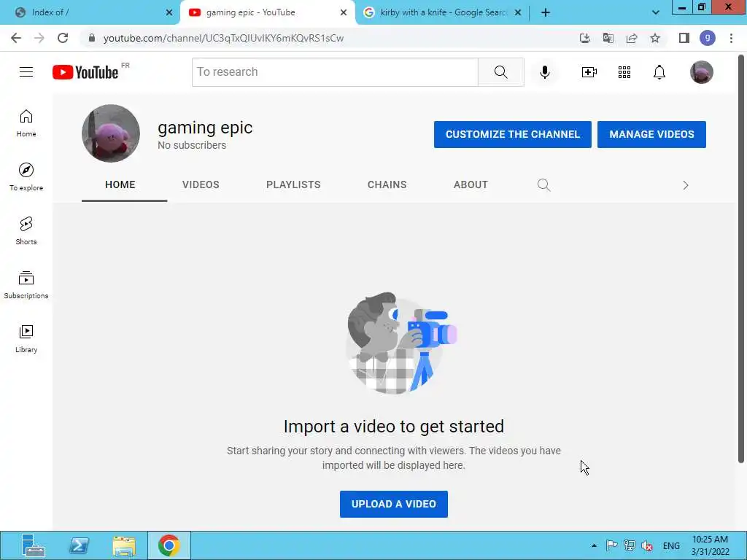Open Chrome three-dot menu

[x=731, y=38]
